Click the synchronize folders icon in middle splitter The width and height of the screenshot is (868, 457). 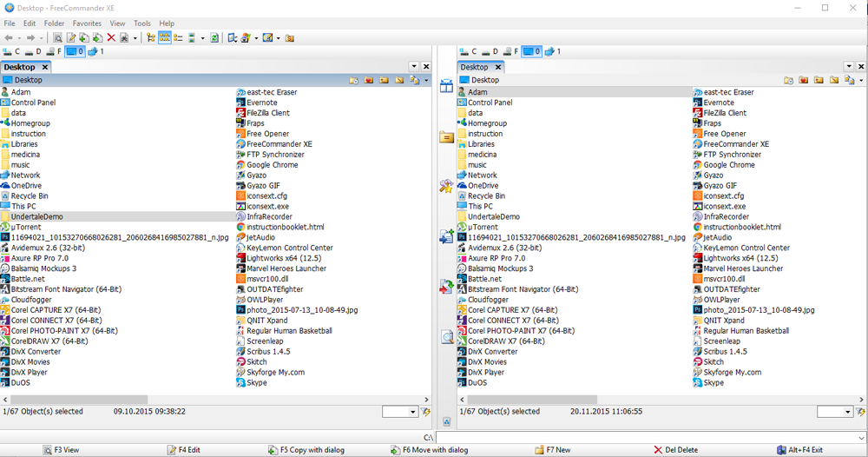coord(446,287)
